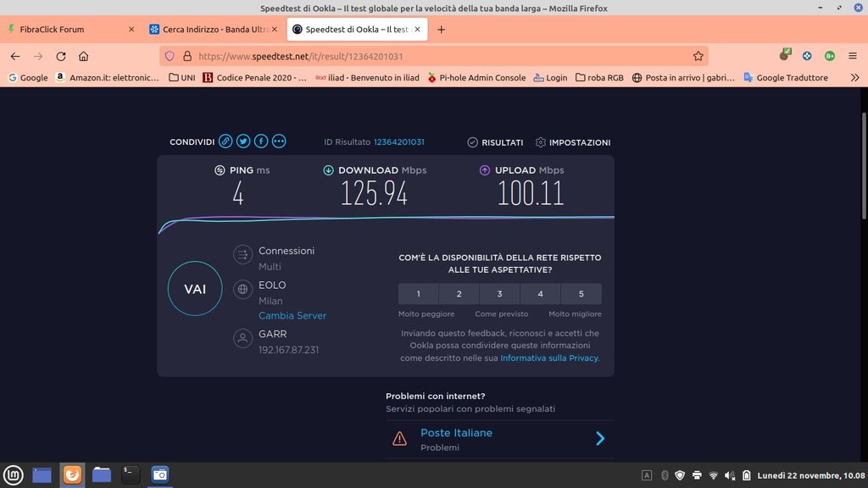Open Firefox hamburger menu

click(x=853, y=56)
